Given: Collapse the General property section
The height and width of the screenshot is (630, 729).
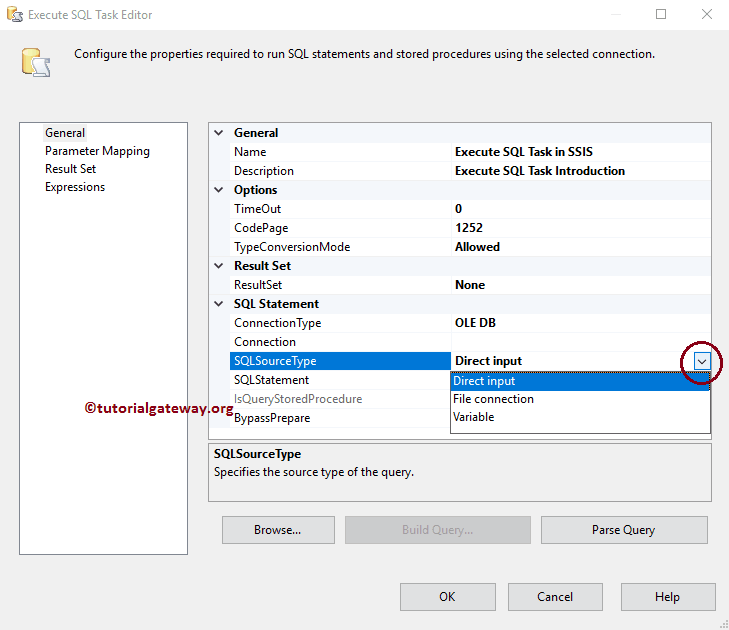Looking at the screenshot, I should click(x=220, y=133).
